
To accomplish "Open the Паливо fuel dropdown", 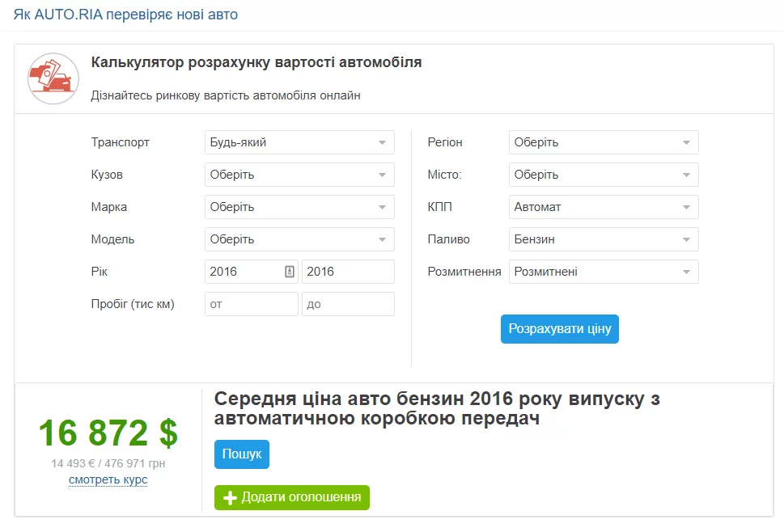I will [x=603, y=239].
